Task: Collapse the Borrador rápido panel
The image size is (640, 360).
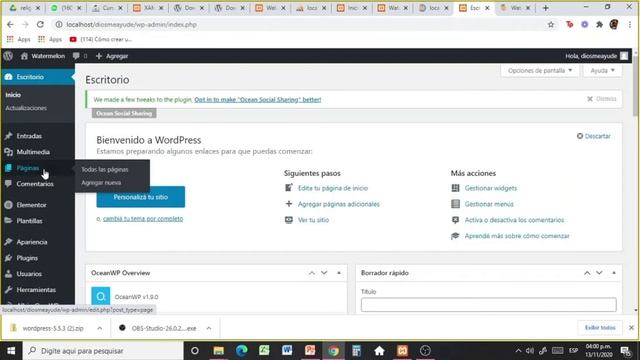Action: pos(614,273)
